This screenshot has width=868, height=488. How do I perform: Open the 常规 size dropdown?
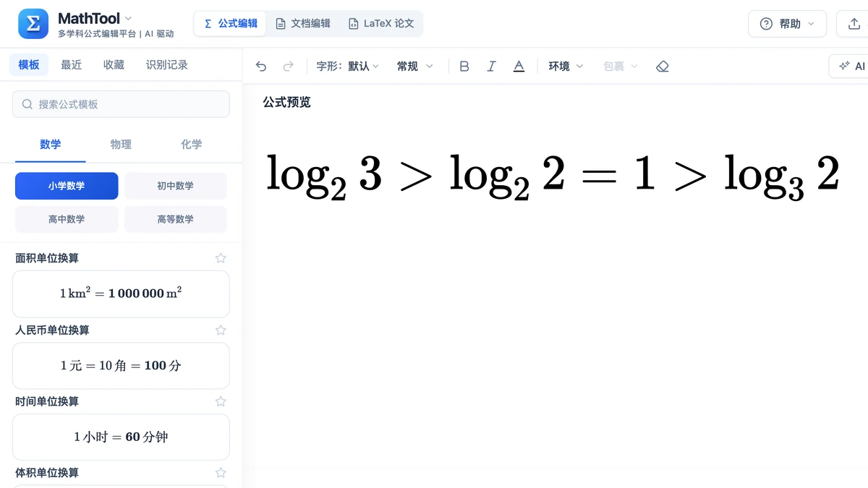tap(414, 67)
